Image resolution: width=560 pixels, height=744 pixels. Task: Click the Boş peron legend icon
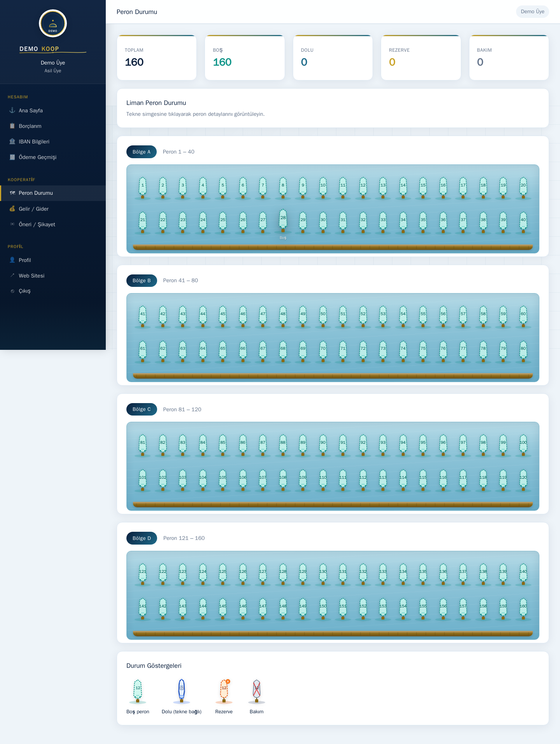(x=138, y=691)
